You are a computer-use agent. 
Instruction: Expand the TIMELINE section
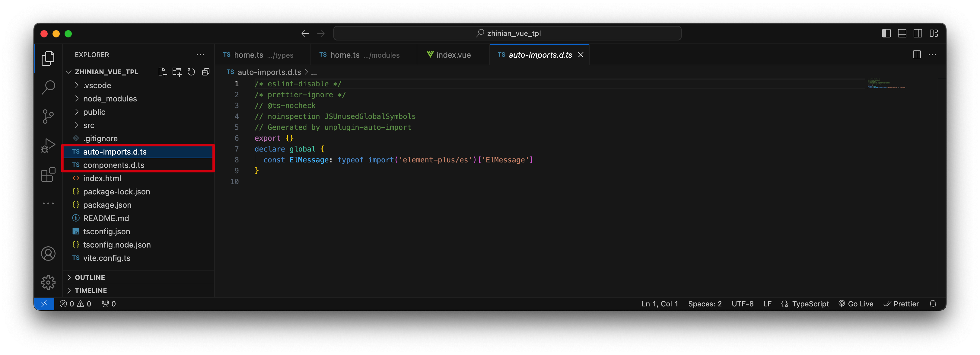[x=139, y=291]
